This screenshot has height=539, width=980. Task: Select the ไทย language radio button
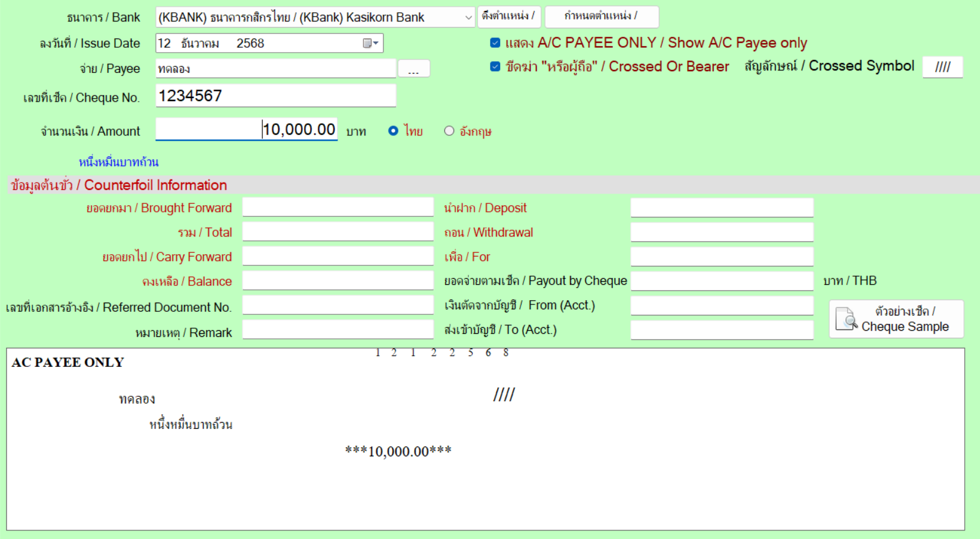click(393, 131)
